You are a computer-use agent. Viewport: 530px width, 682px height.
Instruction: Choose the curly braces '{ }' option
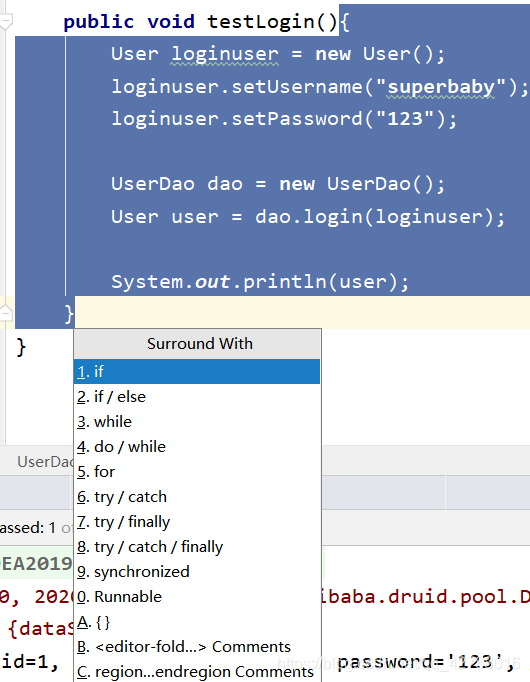coord(197,622)
